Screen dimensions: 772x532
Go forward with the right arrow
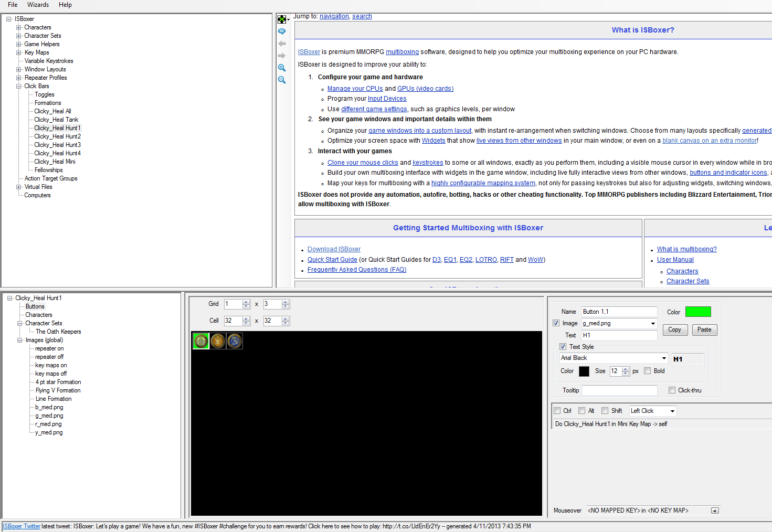click(x=282, y=56)
